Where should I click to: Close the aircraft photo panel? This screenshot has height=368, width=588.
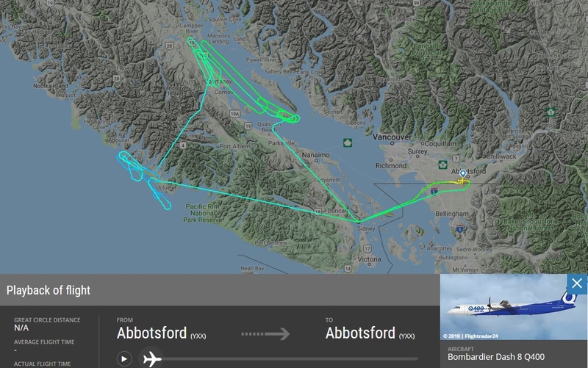(x=577, y=284)
